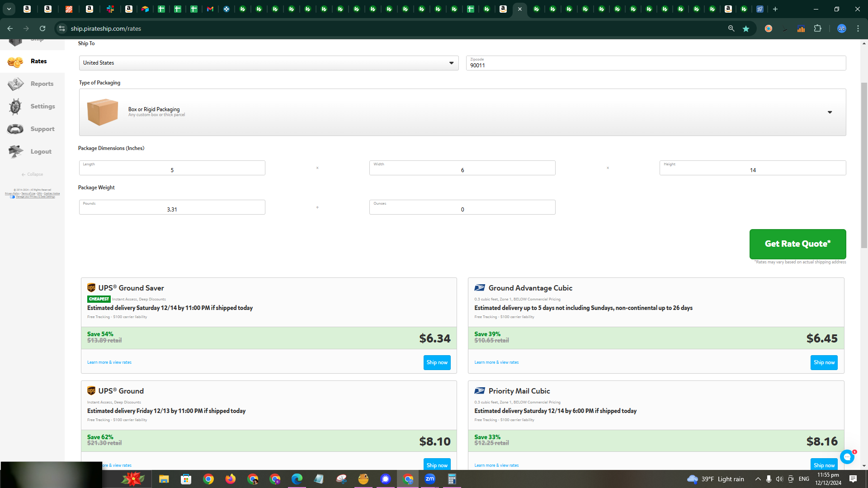
Task: Toggle the bookmark star for this page
Action: pos(746,28)
